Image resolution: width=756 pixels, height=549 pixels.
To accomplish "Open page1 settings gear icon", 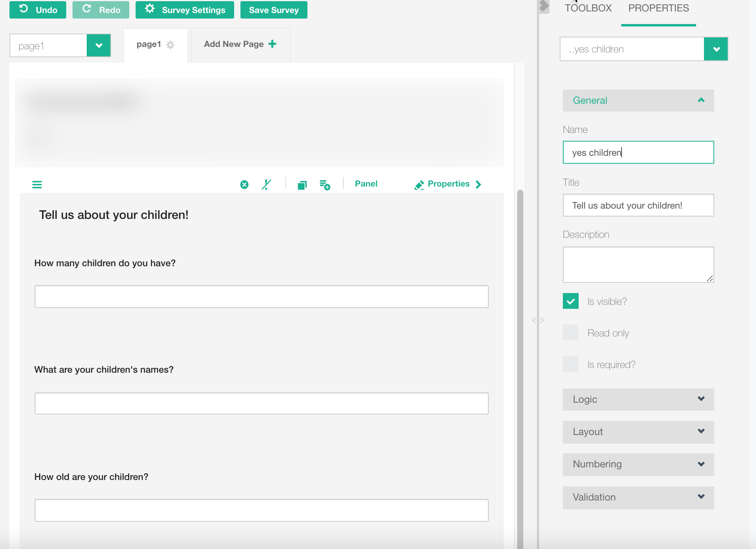I will (x=170, y=45).
